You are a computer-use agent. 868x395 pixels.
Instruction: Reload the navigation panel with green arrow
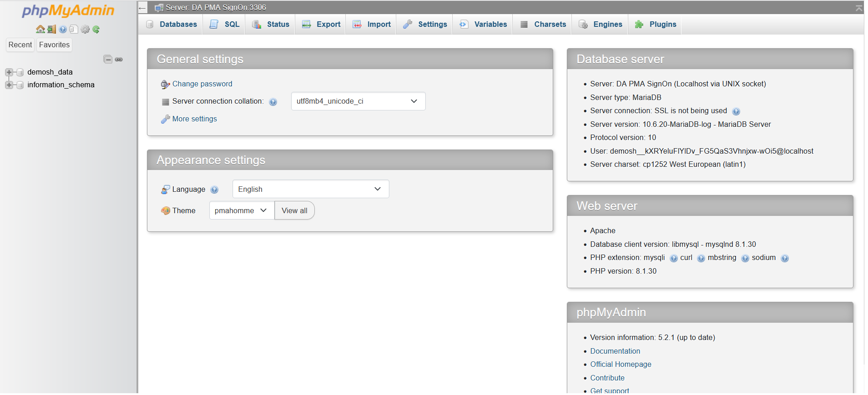(x=96, y=29)
